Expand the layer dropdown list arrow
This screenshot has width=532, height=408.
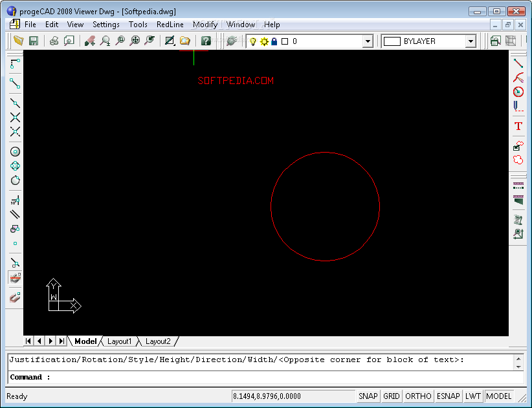pos(368,41)
